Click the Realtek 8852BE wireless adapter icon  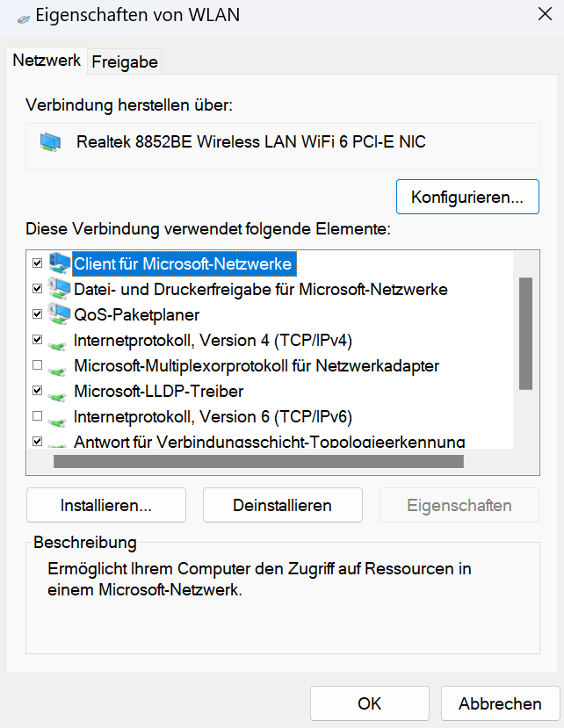click(50, 141)
